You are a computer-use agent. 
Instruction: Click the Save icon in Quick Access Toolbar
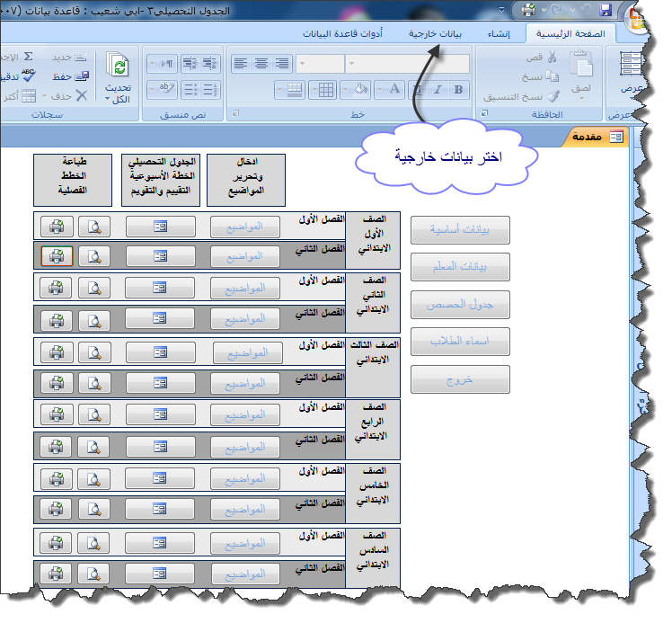(x=606, y=10)
